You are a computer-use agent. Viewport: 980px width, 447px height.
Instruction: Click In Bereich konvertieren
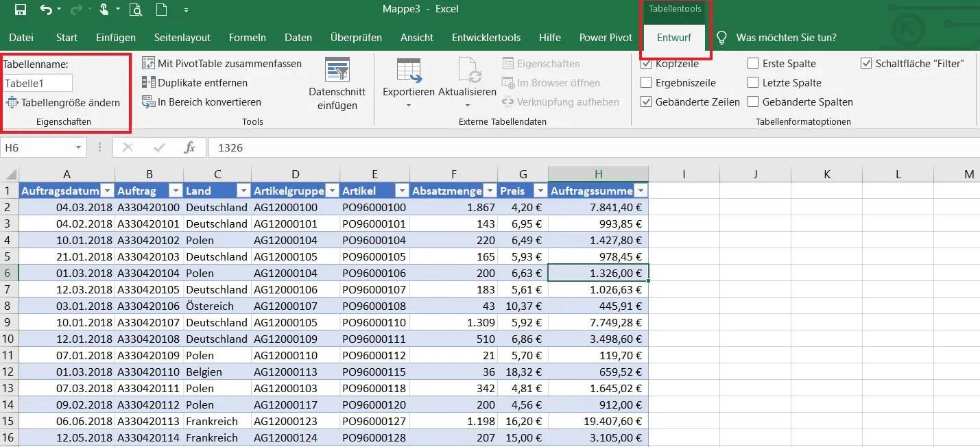coord(199,101)
